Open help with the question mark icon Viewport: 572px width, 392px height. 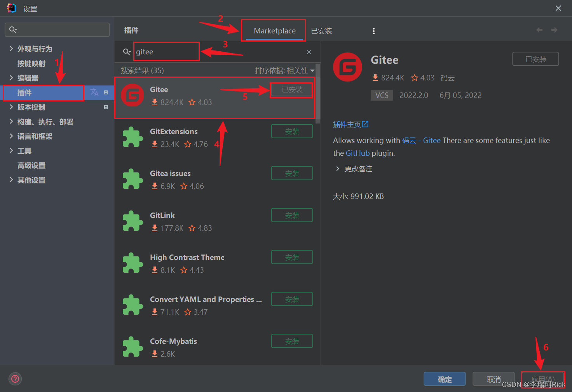pos(15,379)
